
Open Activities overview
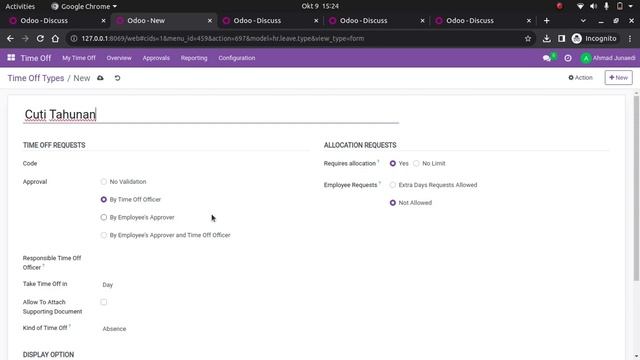tap(20, 6)
